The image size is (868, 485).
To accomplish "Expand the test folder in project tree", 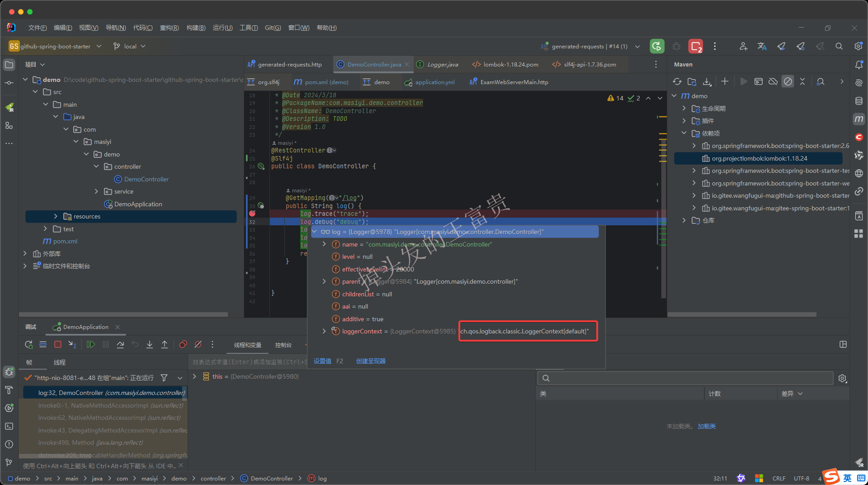I will click(x=45, y=229).
